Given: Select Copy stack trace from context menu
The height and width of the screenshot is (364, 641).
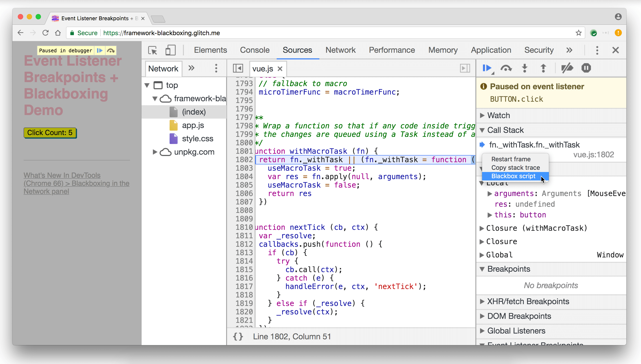Looking at the screenshot, I should [x=515, y=167].
